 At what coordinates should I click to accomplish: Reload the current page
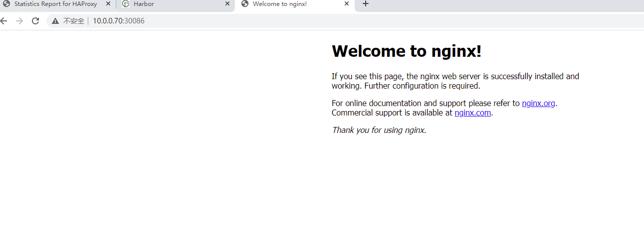tap(35, 21)
